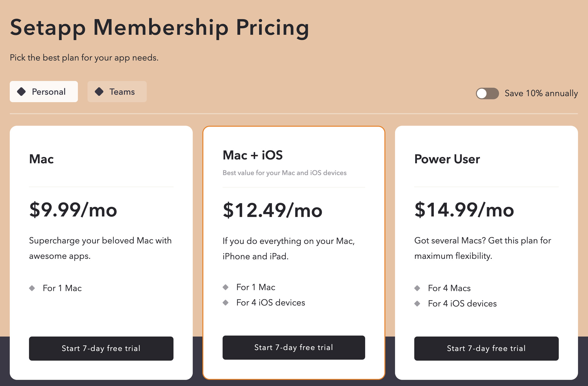588x386 pixels.
Task: Click the $14.99/mo price text
Action: 464,210
